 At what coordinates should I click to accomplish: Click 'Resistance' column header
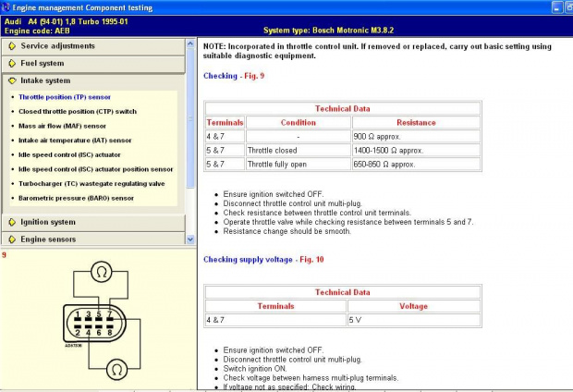416,123
